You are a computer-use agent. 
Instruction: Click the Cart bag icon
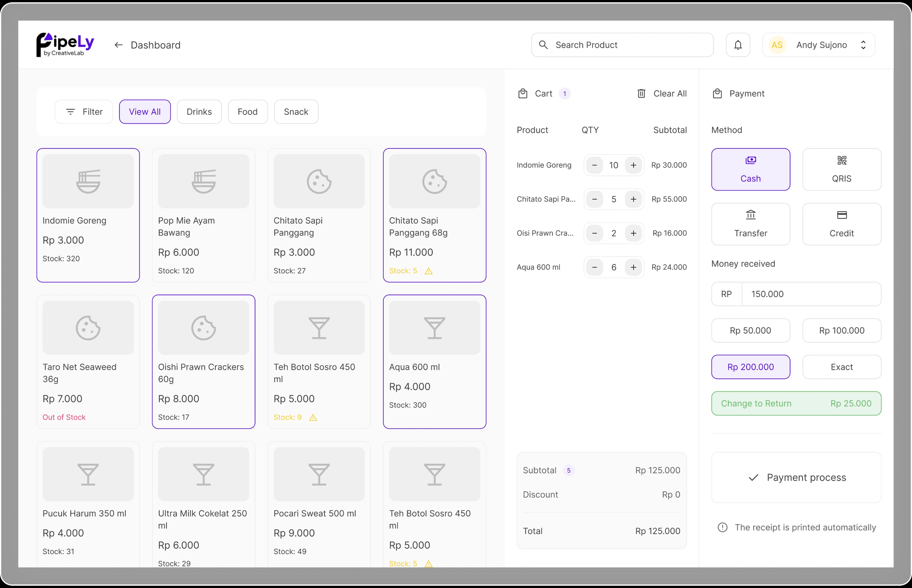click(x=522, y=94)
